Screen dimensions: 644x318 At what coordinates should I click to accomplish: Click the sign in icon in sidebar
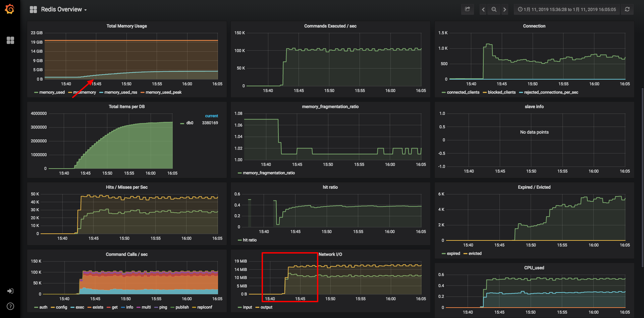tap(10, 291)
